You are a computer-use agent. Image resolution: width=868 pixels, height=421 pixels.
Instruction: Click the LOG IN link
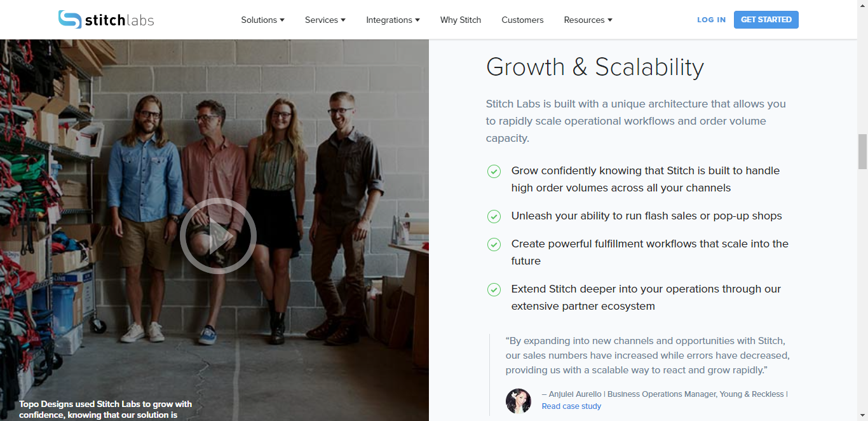pyautogui.click(x=711, y=20)
